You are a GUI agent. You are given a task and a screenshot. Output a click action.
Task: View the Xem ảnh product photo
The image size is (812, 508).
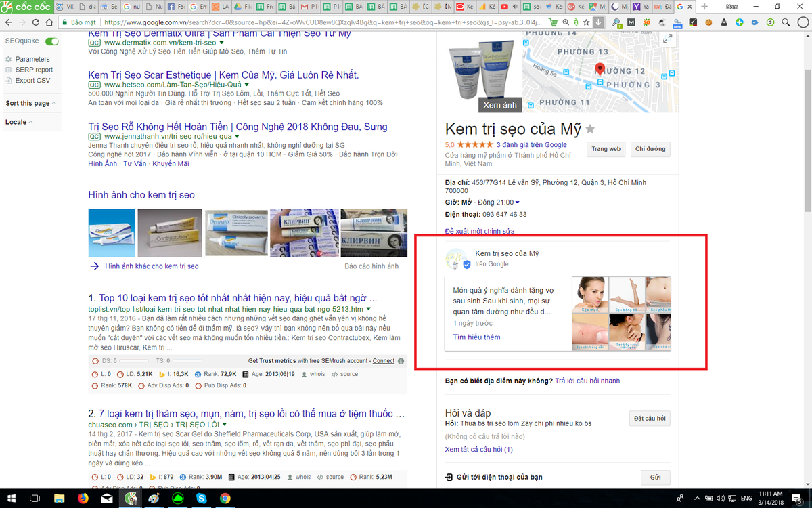point(500,105)
